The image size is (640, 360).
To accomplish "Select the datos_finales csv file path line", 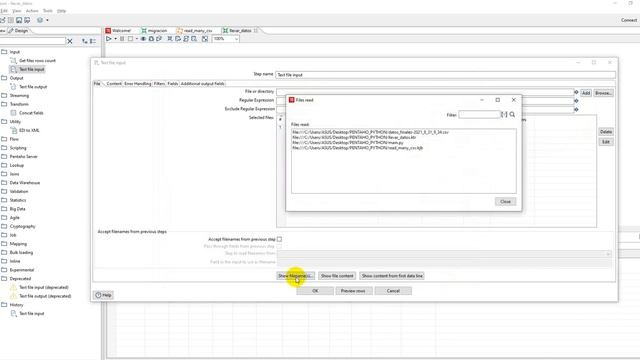I will click(370, 132).
